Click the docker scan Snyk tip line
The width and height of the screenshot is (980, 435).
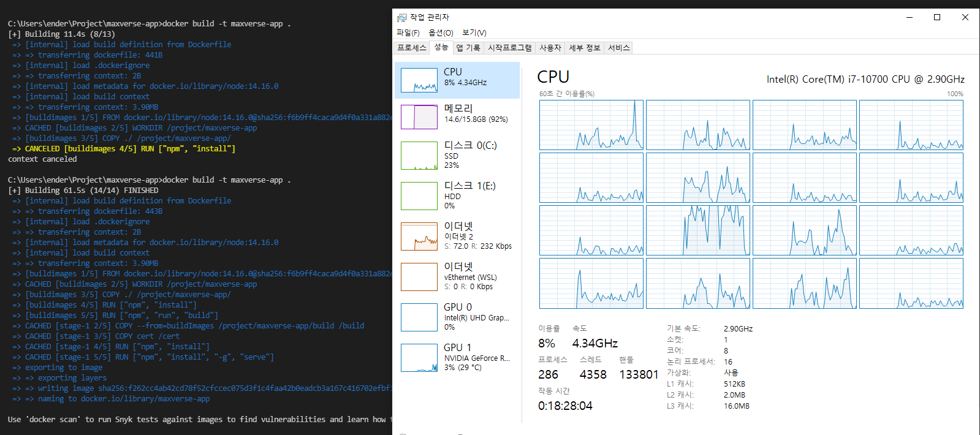[x=200, y=419]
